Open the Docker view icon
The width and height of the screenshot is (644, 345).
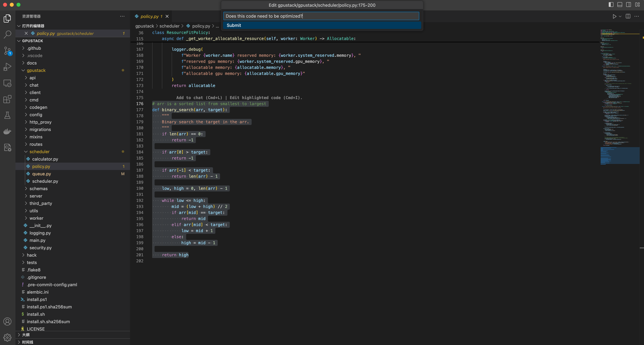pyautogui.click(x=8, y=131)
